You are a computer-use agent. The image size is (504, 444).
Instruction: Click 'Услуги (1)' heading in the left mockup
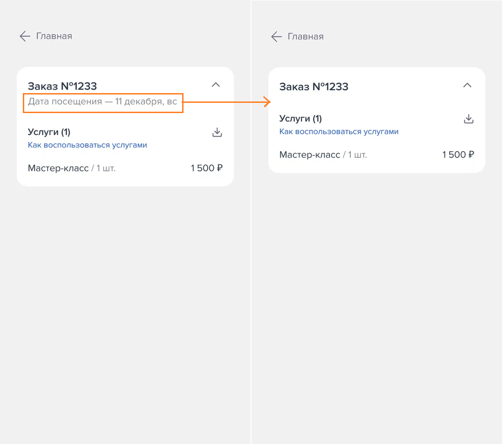[x=49, y=132]
